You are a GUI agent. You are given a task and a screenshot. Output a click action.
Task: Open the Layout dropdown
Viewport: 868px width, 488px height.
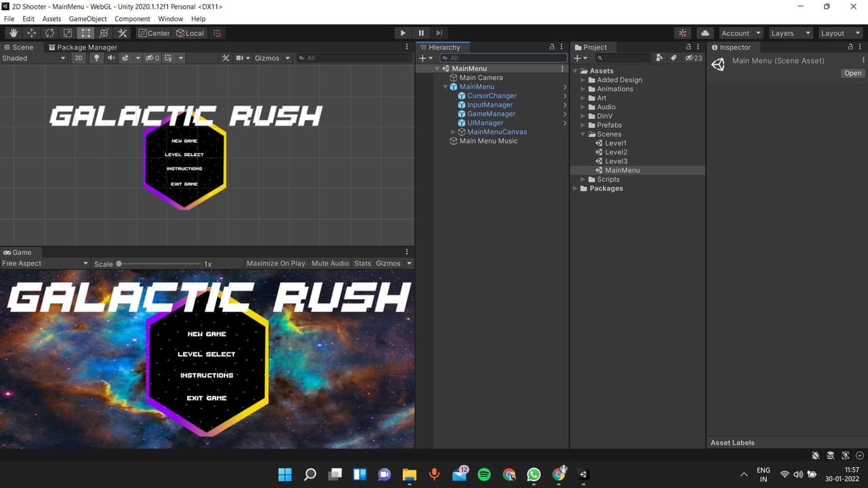click(840, 33)
